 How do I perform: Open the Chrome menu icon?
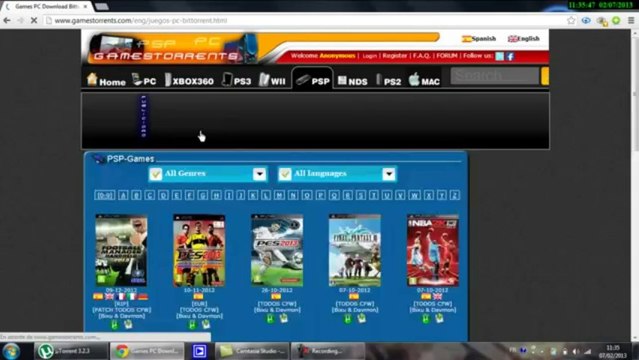point(631,20)
